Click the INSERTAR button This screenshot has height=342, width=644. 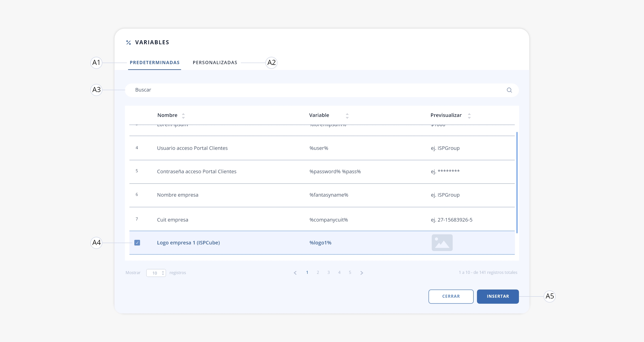[498, 296]
